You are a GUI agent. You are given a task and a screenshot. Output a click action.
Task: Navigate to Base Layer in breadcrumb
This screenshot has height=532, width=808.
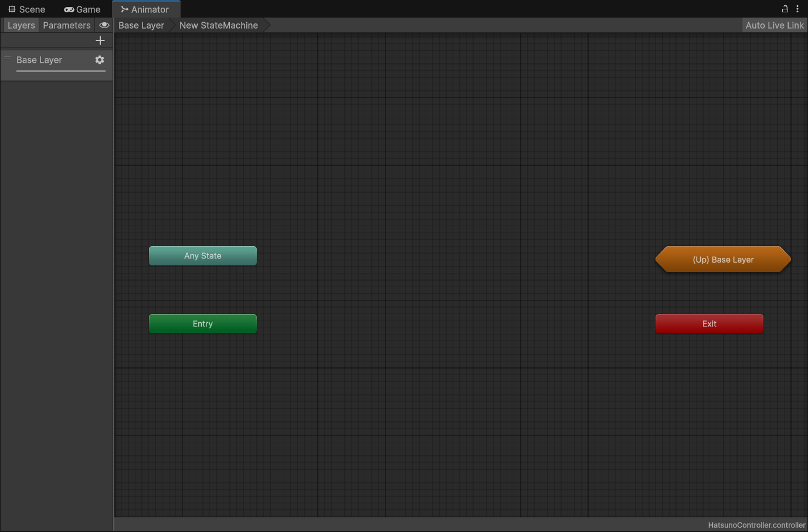[x=141, y=25]
